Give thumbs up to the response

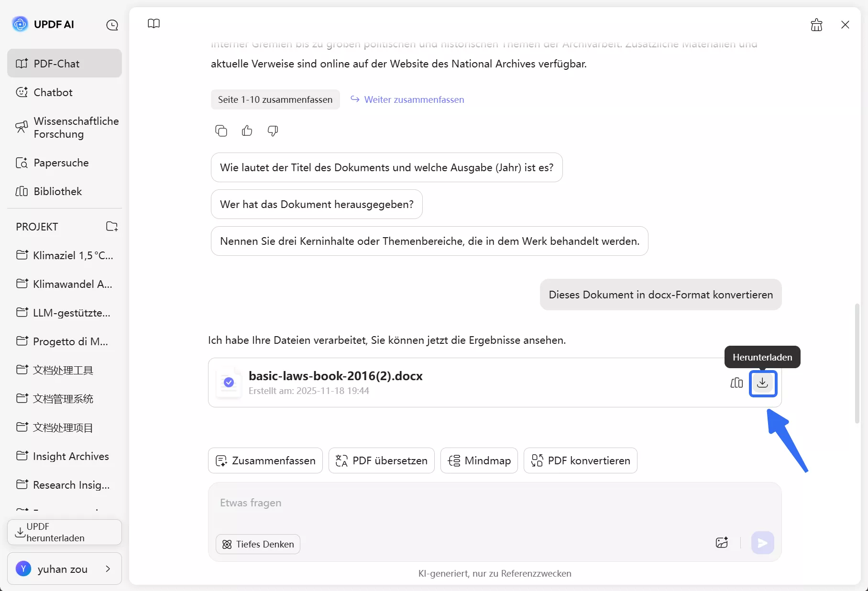tap(247, 131)
